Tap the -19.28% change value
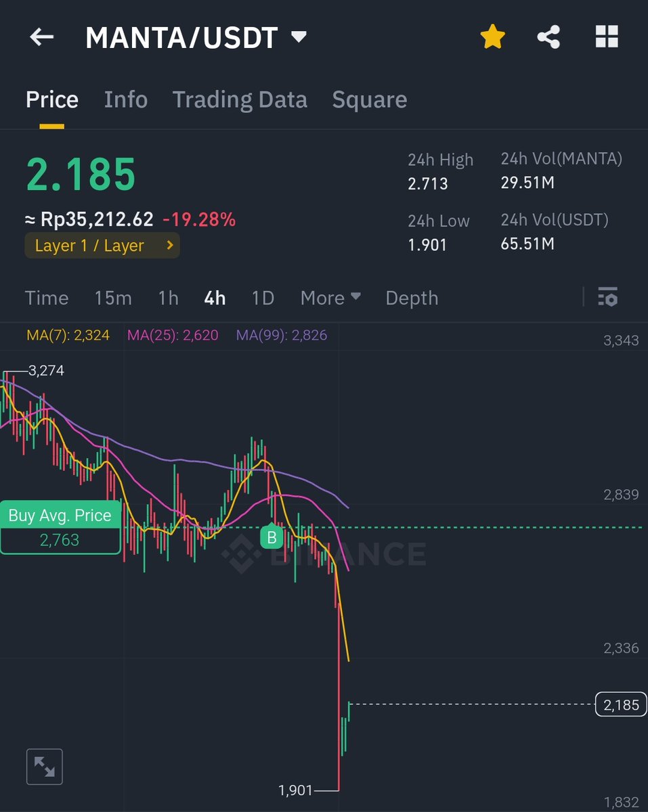Viewport: 648px width, 812px height. (199, 219)
